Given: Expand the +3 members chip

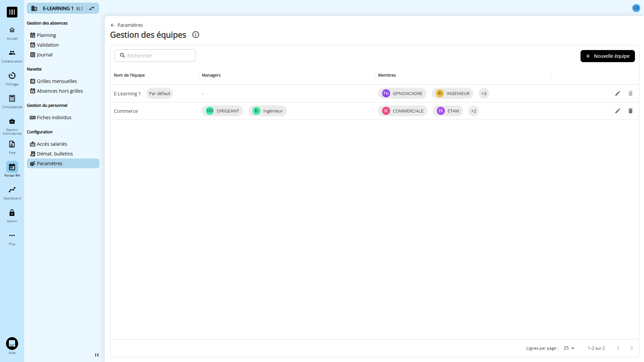Looking at the screenshot, I should click(x=484, y=93).
